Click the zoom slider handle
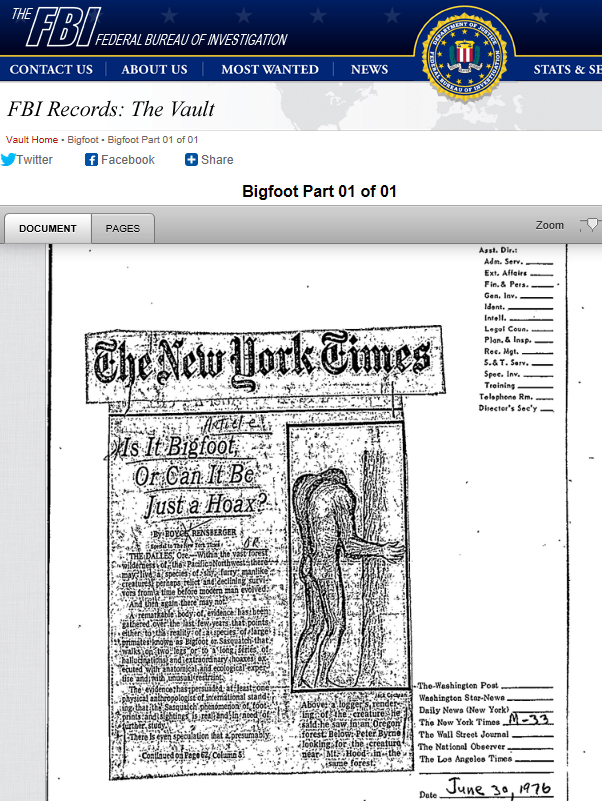 591,225
